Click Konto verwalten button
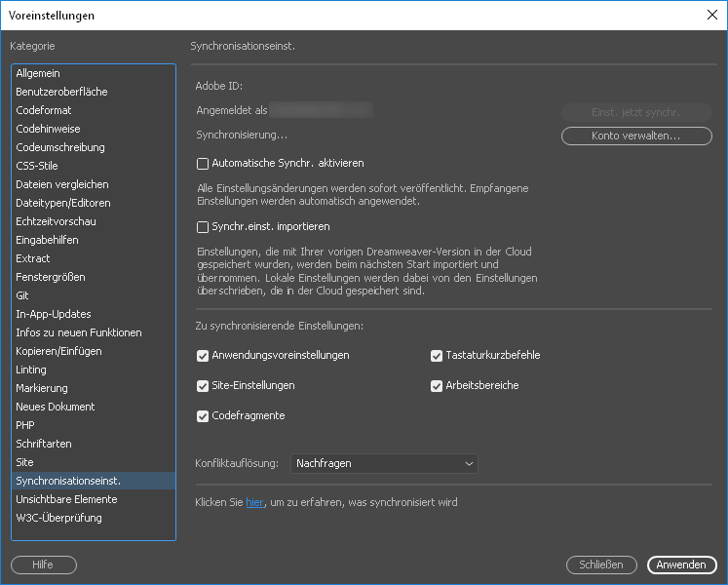This screenshot has height=585, width=728. 636,136
